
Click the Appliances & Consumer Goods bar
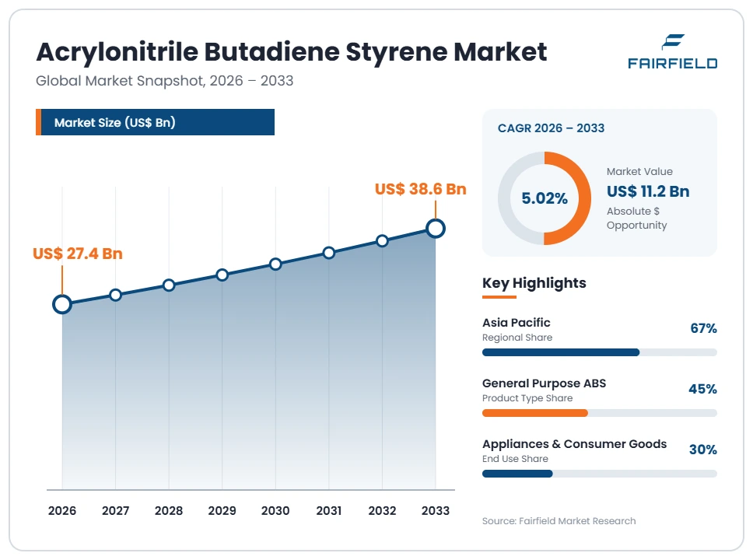599,474
